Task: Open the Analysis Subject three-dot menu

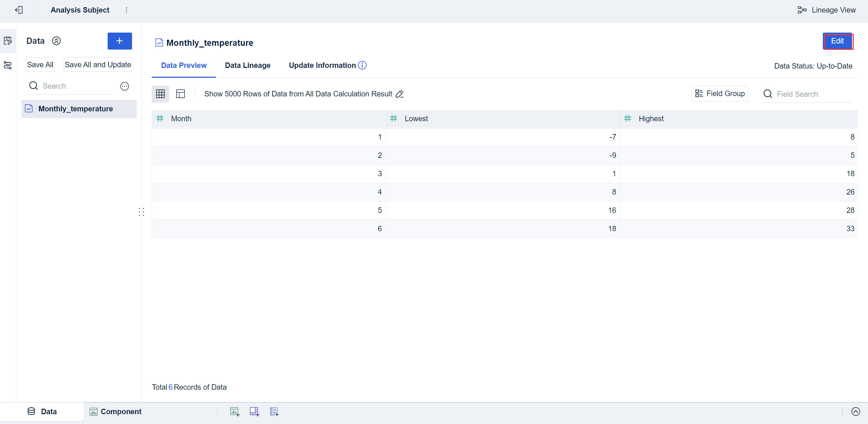Action: (x=126, y=10)
